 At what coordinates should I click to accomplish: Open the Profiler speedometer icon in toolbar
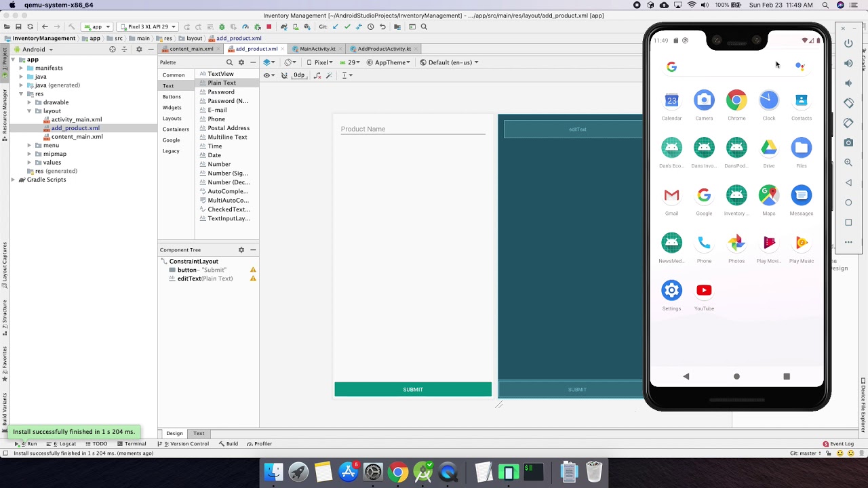point(245,26)
